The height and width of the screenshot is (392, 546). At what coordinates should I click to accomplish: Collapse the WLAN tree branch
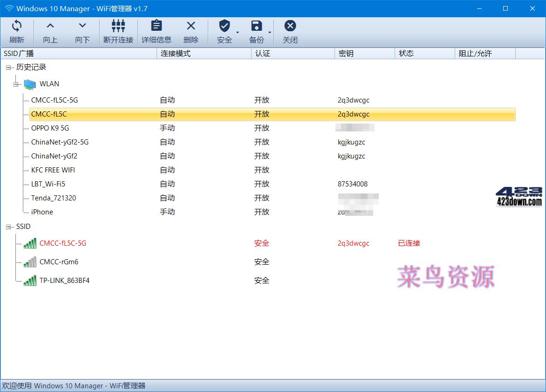pyautogui.click(x=15, y=84)
